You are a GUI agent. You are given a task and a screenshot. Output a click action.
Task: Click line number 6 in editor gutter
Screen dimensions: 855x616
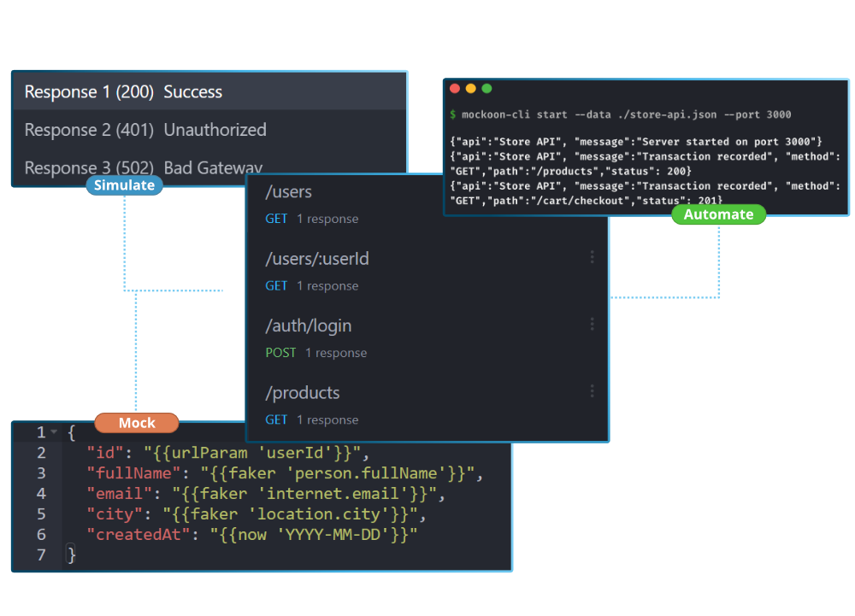(x=41, y=534)
